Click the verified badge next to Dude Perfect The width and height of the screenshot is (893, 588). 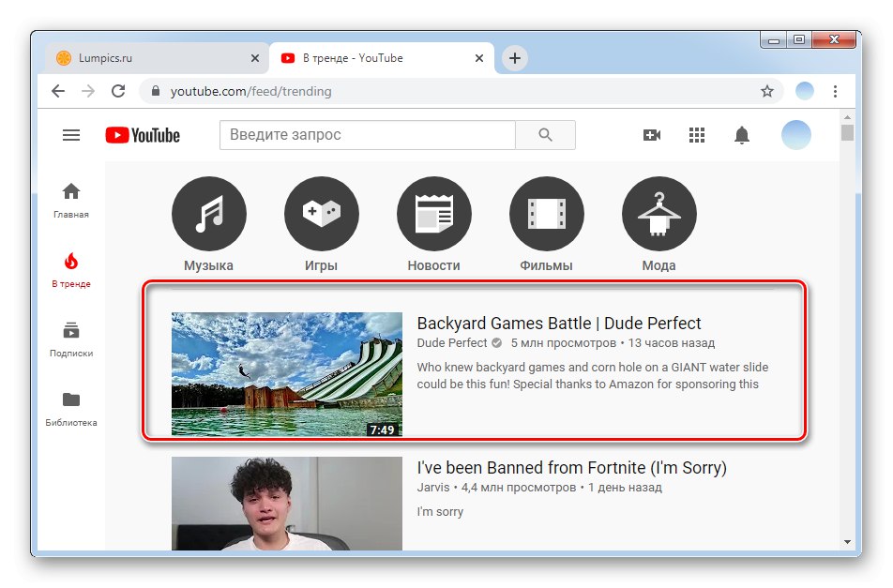496,342
